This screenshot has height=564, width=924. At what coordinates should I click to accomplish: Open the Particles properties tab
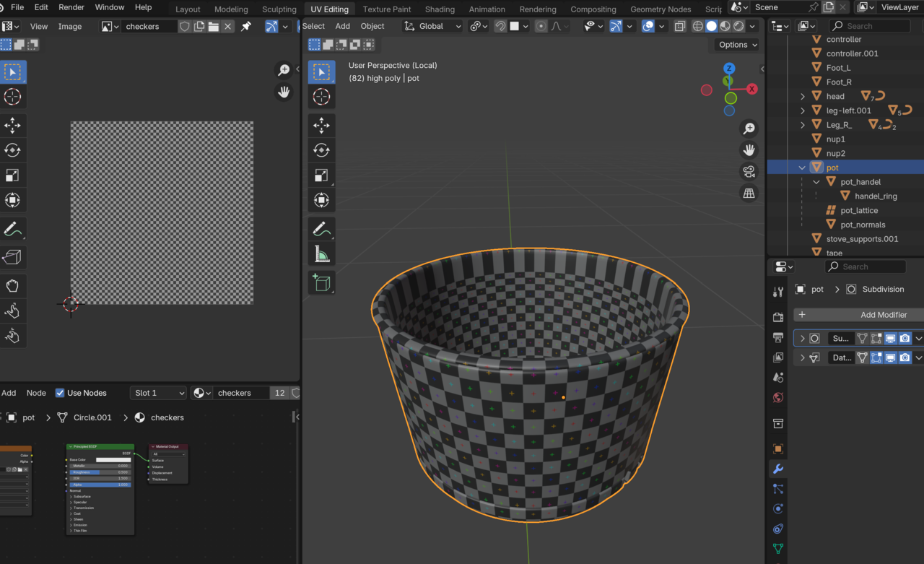(x=778, y=489)
